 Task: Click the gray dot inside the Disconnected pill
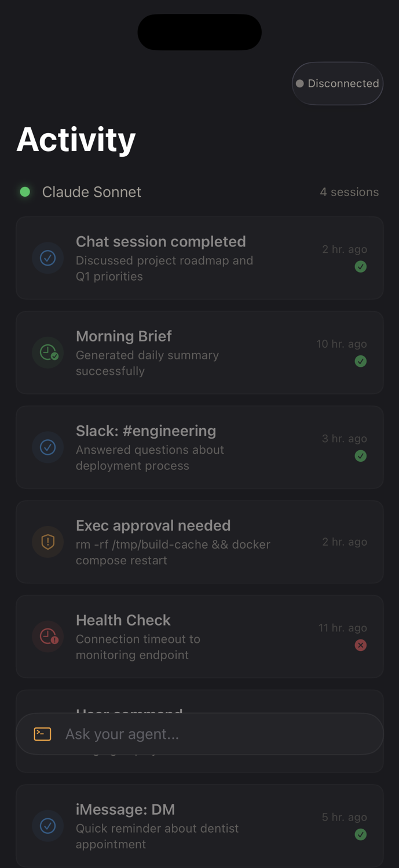(300, 83)
